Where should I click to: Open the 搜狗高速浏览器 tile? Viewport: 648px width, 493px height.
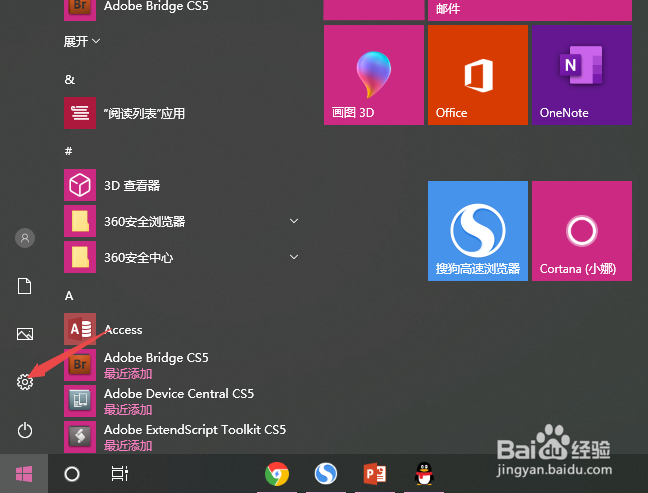[x=478, y=231]
